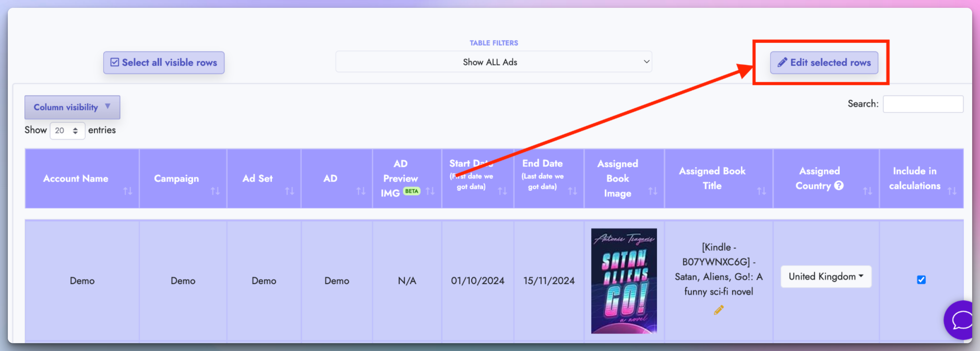The image size is (980, 351).
Task: Click the TABLE FILTERS label
Action: (494, 43)
